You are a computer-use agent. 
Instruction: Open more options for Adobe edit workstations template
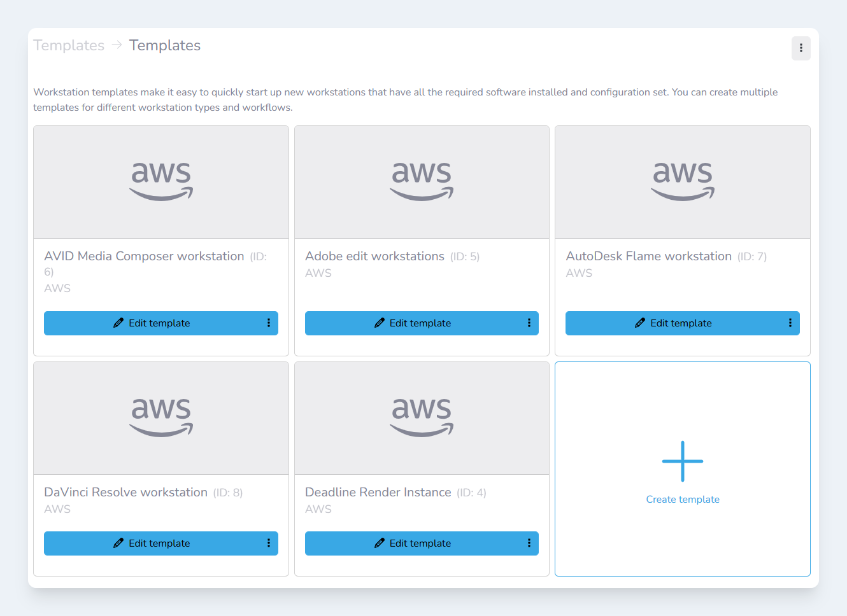pyautogui.click(x=529, y=323)
